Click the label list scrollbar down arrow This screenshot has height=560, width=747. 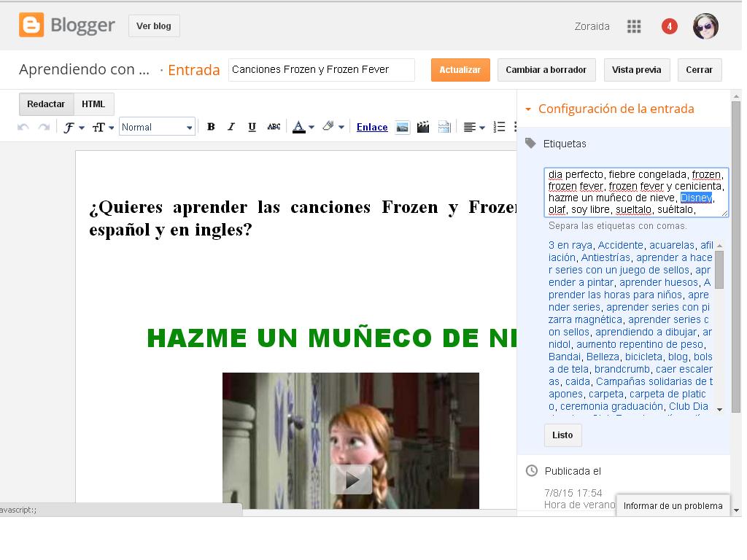point(719,410)
